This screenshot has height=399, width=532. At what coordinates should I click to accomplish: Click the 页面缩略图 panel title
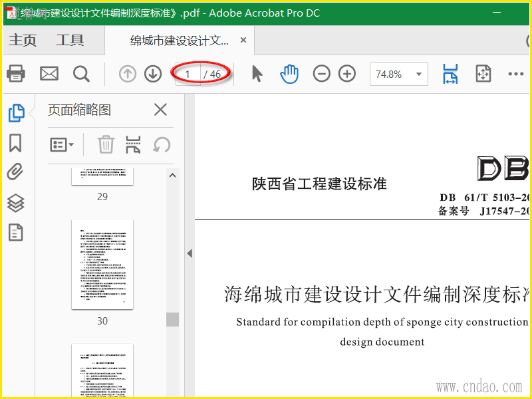point(79,110)
